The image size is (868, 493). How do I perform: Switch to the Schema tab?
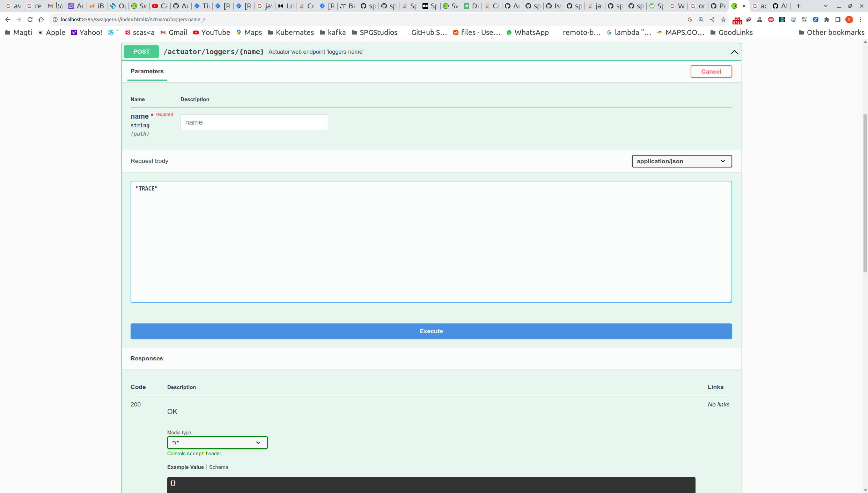pos(219,467)
